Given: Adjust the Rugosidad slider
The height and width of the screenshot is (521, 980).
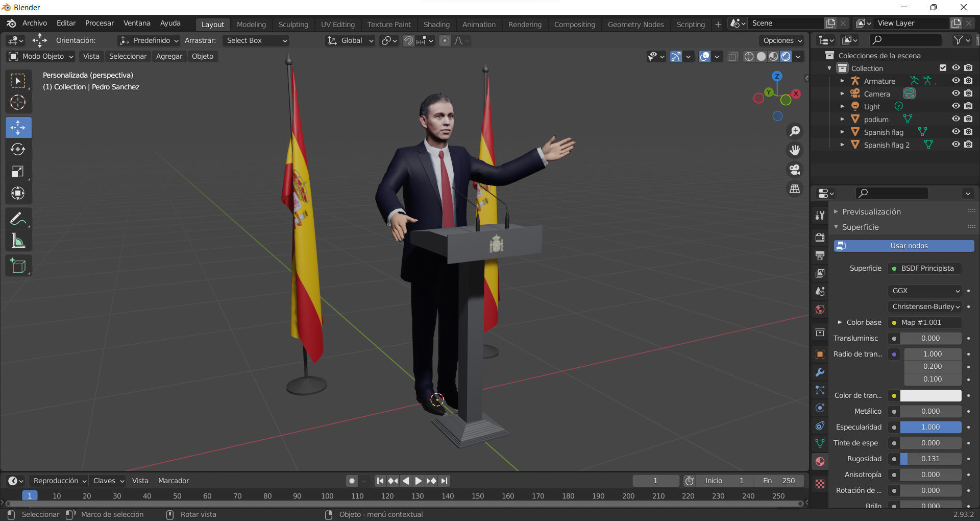Looking at the screenshot, I should (930, 459).
